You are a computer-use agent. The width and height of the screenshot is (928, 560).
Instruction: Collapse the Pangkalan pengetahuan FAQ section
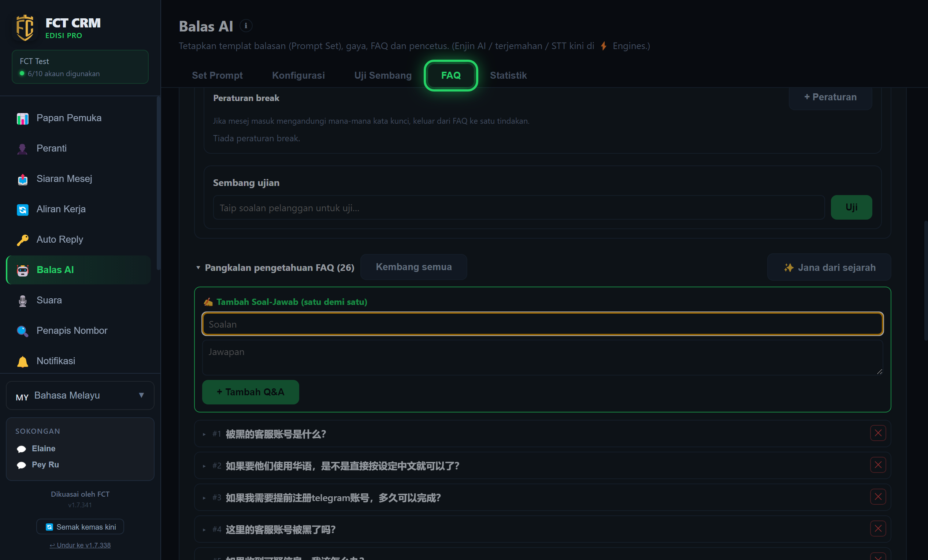click(x=198, y=268)
